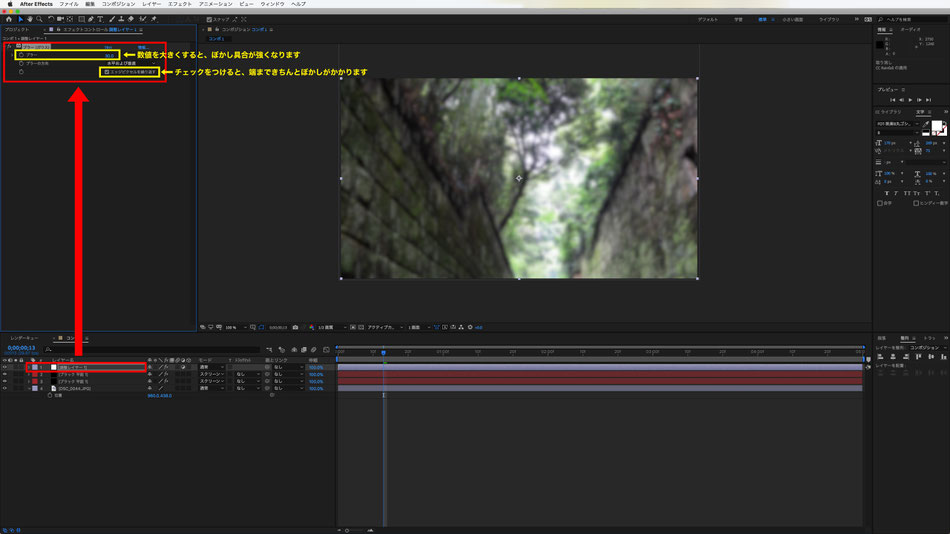Open font family dropdown in Character panel
Screen dimensions: 950x534
[x=898, y=124]
